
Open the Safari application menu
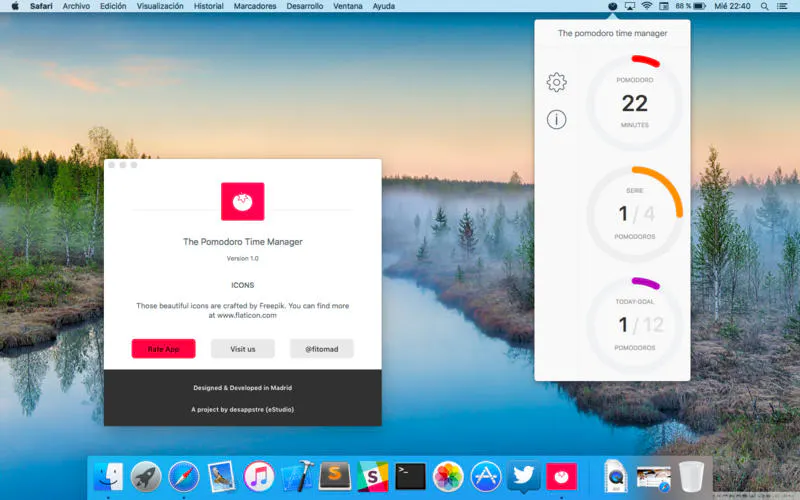click(x=41, y=6)
